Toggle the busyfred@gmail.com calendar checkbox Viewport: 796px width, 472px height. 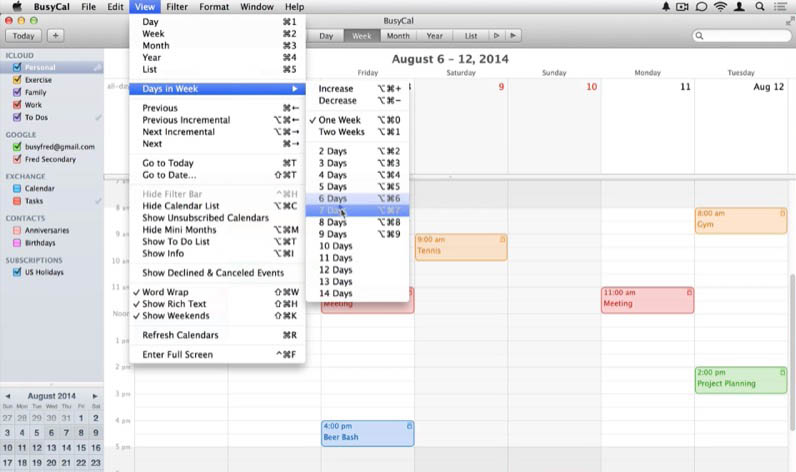(x=17, y=146)
